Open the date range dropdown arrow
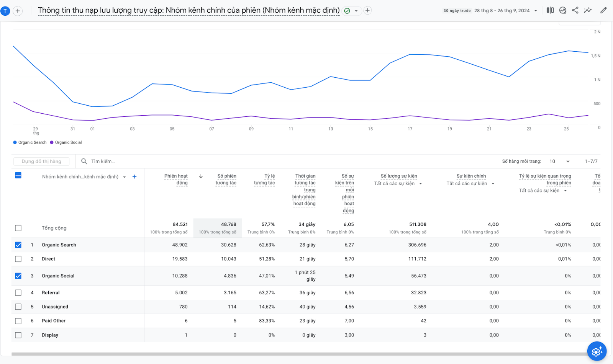Image resolution: width=613 pixels, height=364 pixels. [536, 11]
